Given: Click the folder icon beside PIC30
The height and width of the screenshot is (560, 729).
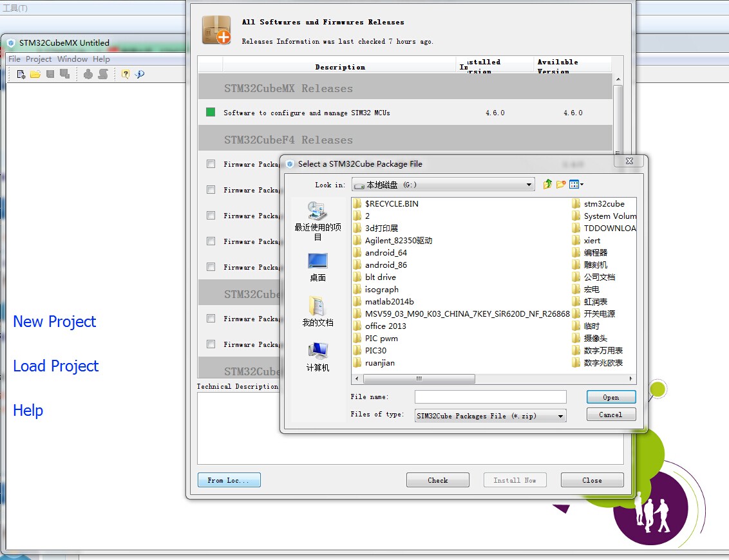Looking at the screenshot, I should (357, 350).
